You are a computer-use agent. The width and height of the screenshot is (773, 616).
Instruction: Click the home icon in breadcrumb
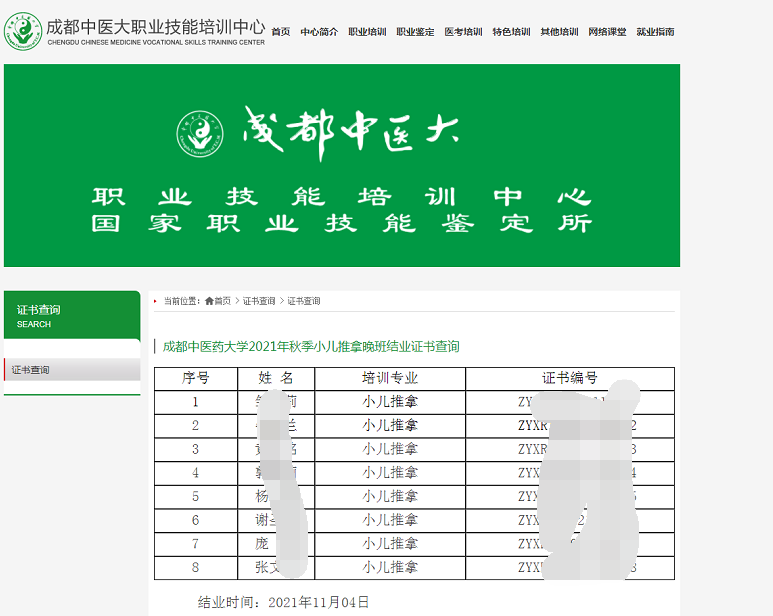(209, 301)
